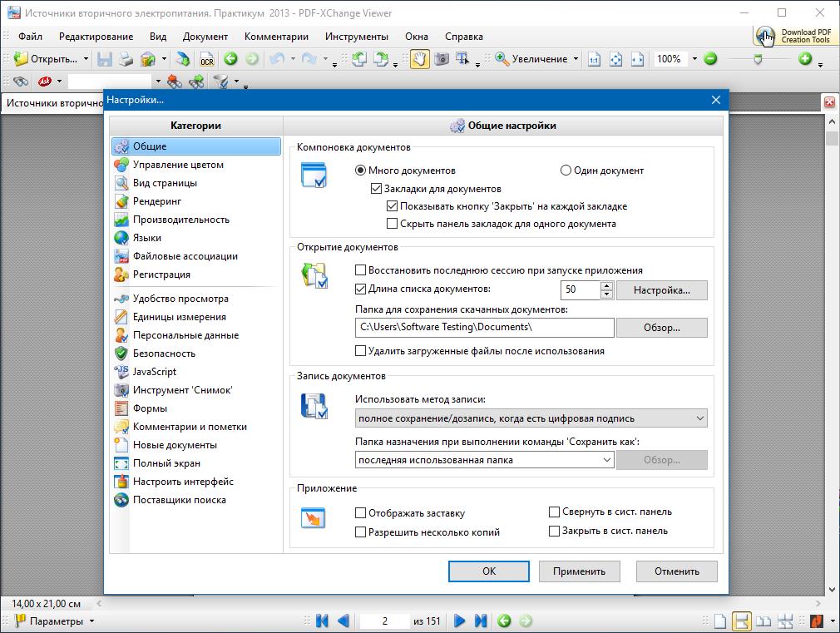Go to the last page with navigation arrow
The image size is (840, 633).
click(x=480, y=621)
